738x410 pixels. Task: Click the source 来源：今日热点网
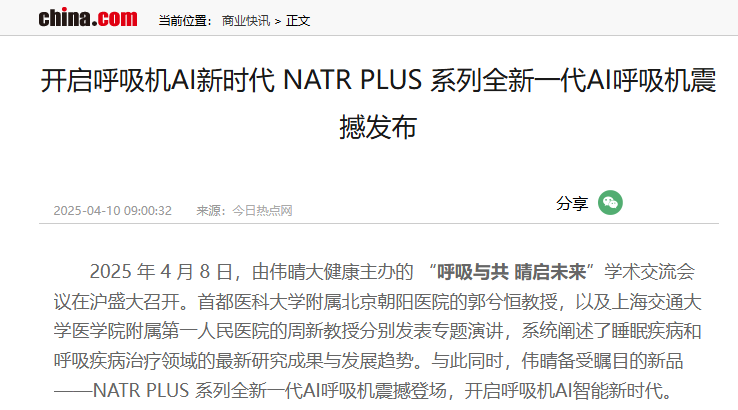click(244, 210)
